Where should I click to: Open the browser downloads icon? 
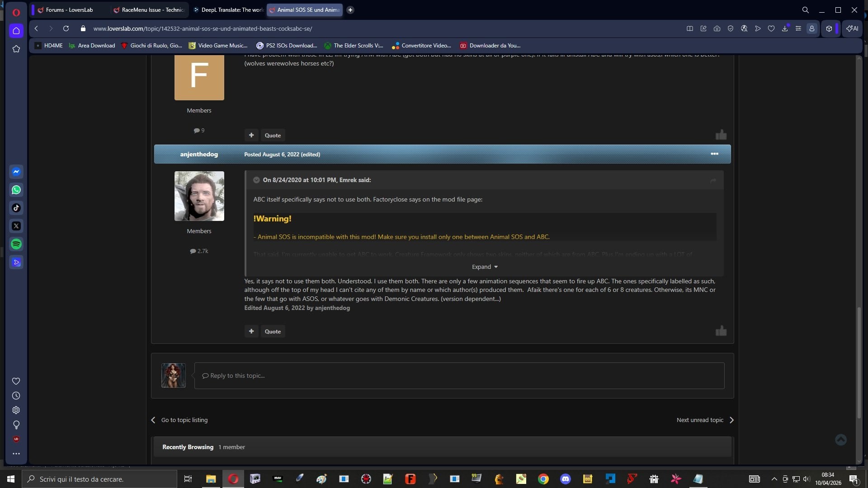785,28
